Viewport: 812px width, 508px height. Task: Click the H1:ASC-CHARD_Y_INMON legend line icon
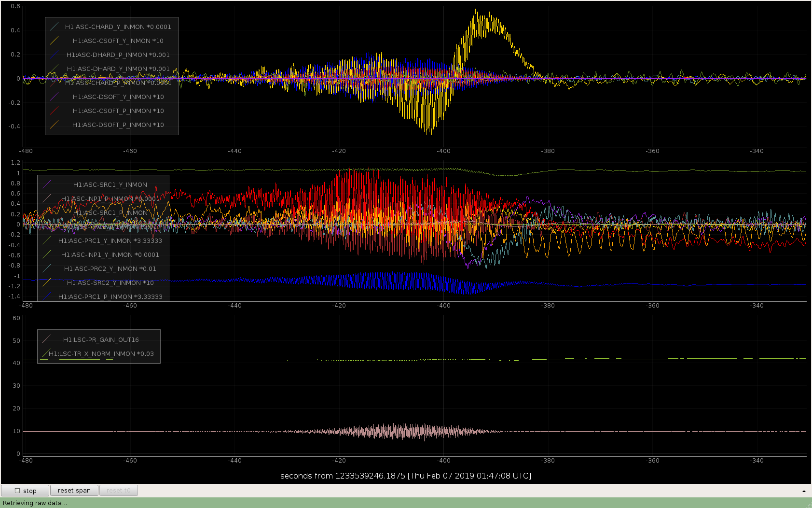[x=55, y=27]
